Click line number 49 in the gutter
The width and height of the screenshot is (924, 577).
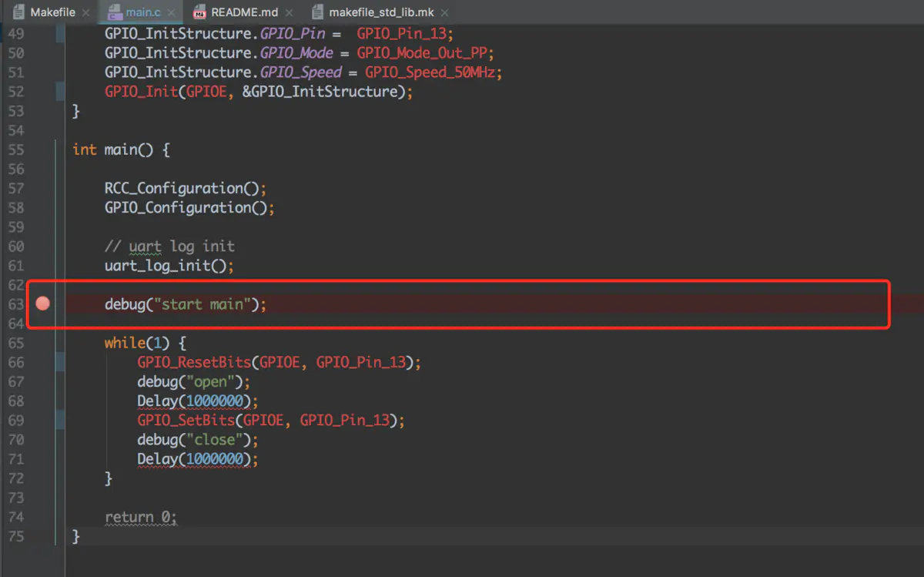(x=15, y=34)
